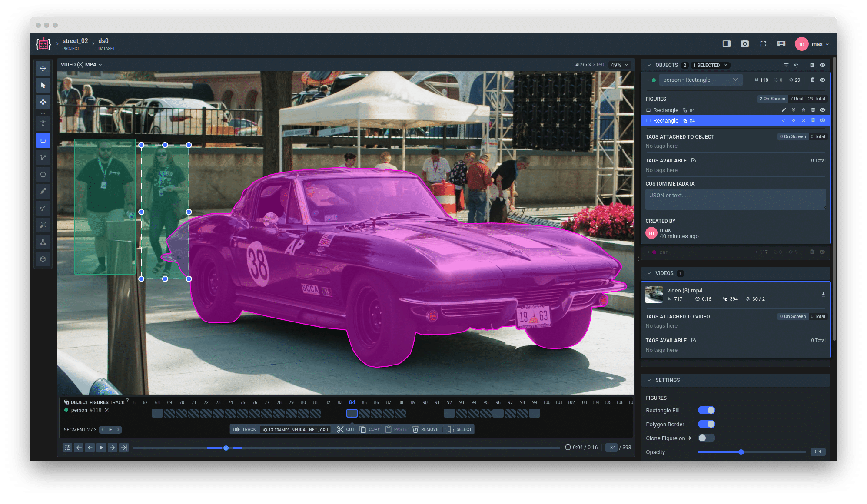Edit available object tags pencil icon
The width and height of the screenshot is (867, 504).
point(694,160)
